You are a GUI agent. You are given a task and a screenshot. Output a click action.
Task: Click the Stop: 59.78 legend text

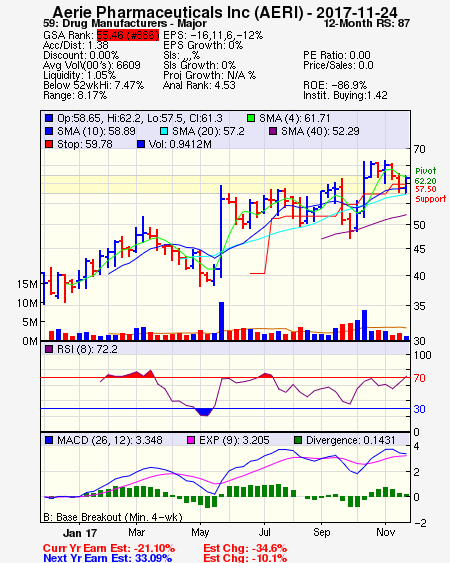pos(85,144)
